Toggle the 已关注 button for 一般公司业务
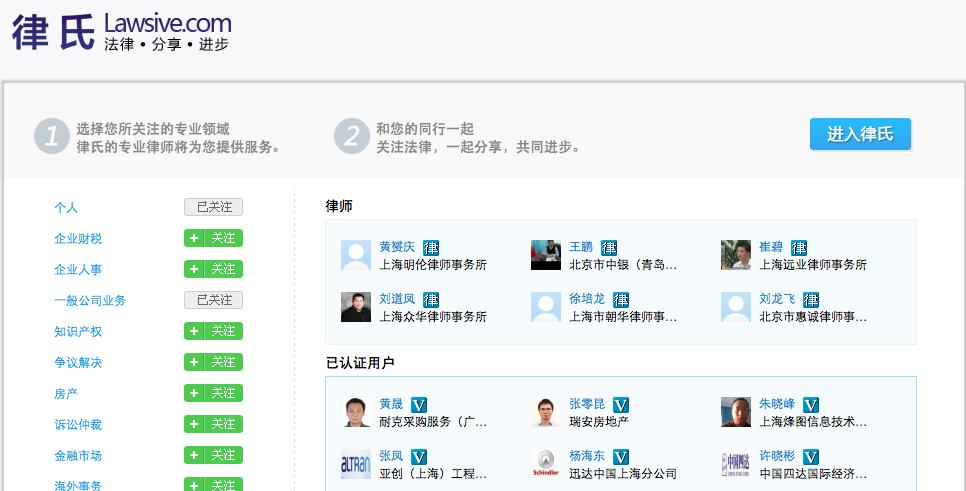966x491 pixels. tap(213, 300)
